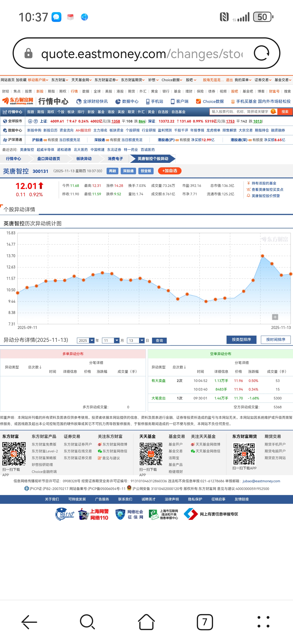Click the 按时间排序 button
The image size is (293, 644).
pos(276,339)
